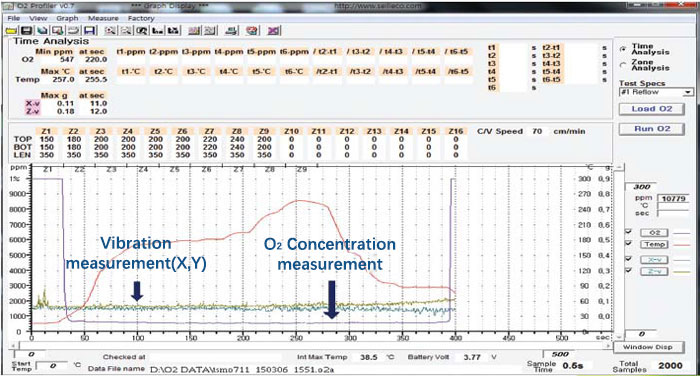Toggle the O2 trace checkbox

629,232
